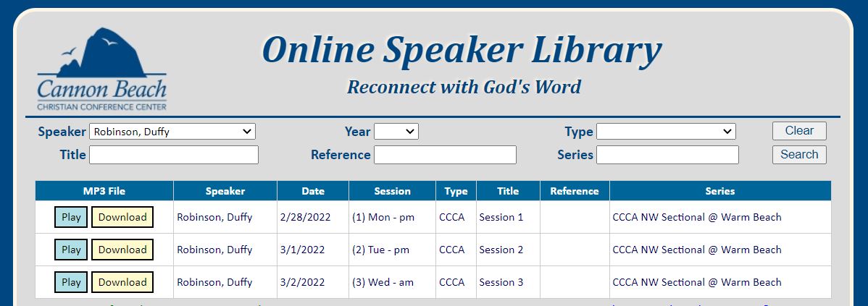Download the Session 2 MP3 file
This screenshot has height=306, width=868.
coord(122,250)
